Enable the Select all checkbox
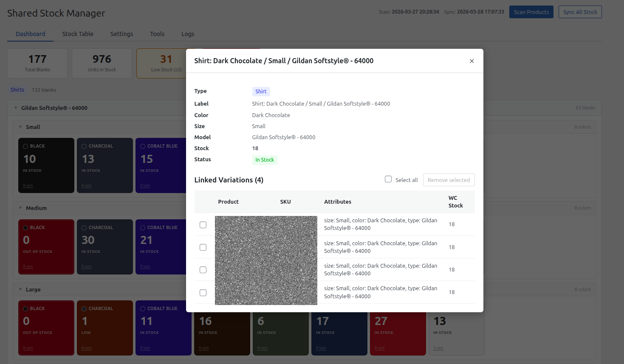Image resolution: width=624 pixels, height=364 pixels. click(388, 179)
